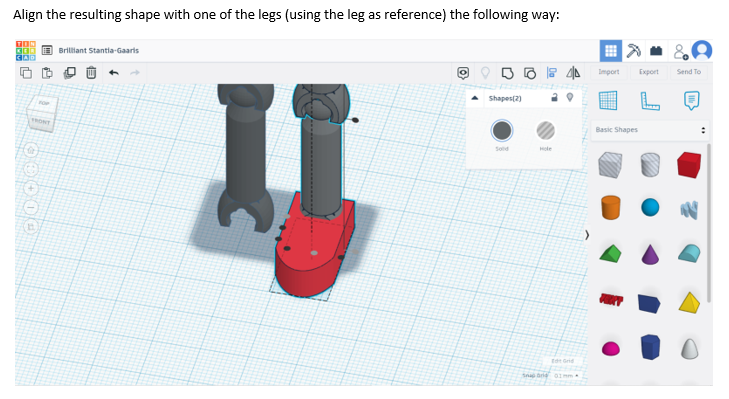Select the striped Cylinder hole shape
Image resolution: width=729 pixels, height=399 pixels.
[x=650, y=165]
